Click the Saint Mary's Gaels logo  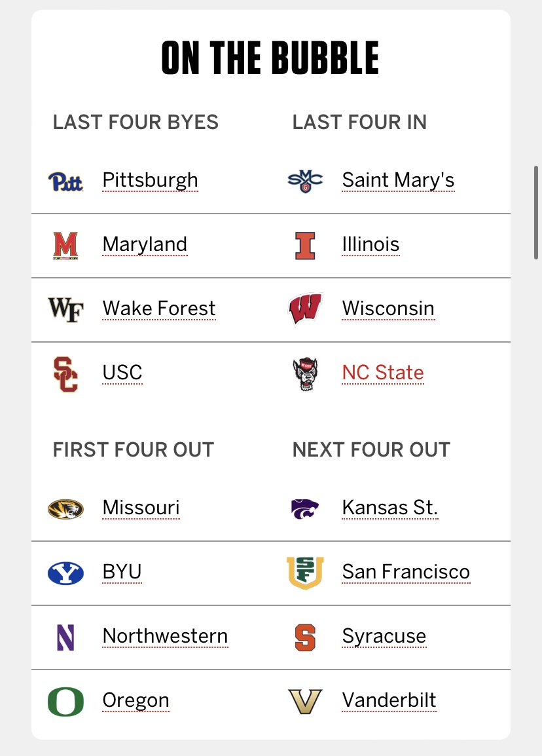pyautogui.click(x=305, y=181)
